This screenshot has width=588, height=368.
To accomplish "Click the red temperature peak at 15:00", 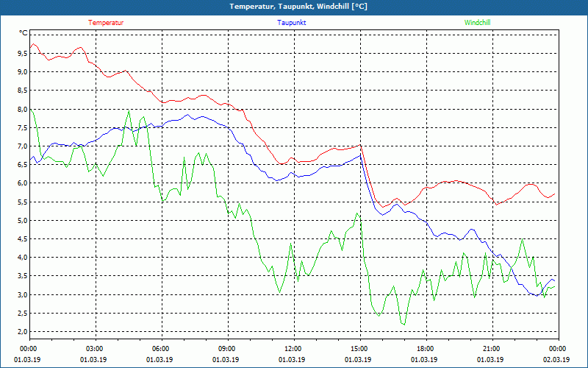I will (x=360, y=144).
